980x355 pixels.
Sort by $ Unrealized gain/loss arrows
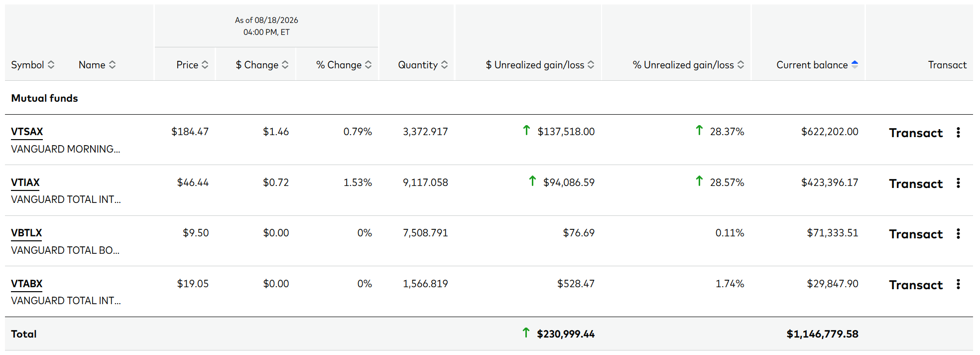(x=591, y=65)
